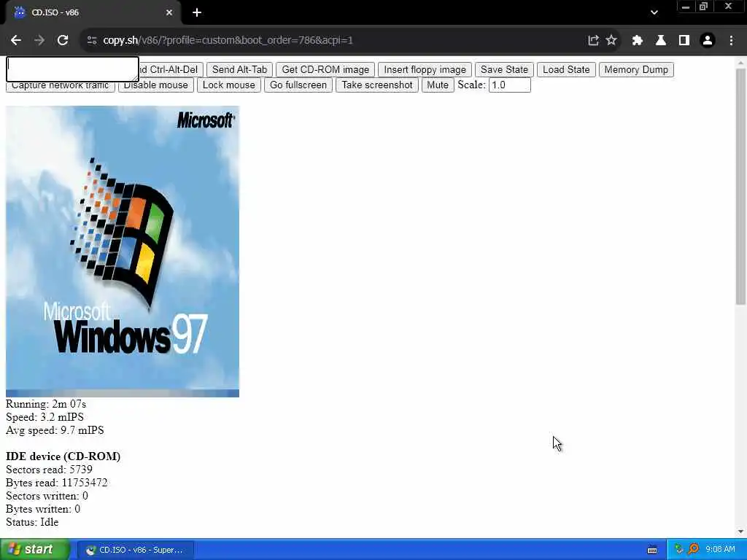
Task: Open site information icon in address bar
Action: click(x=92, y=41)
